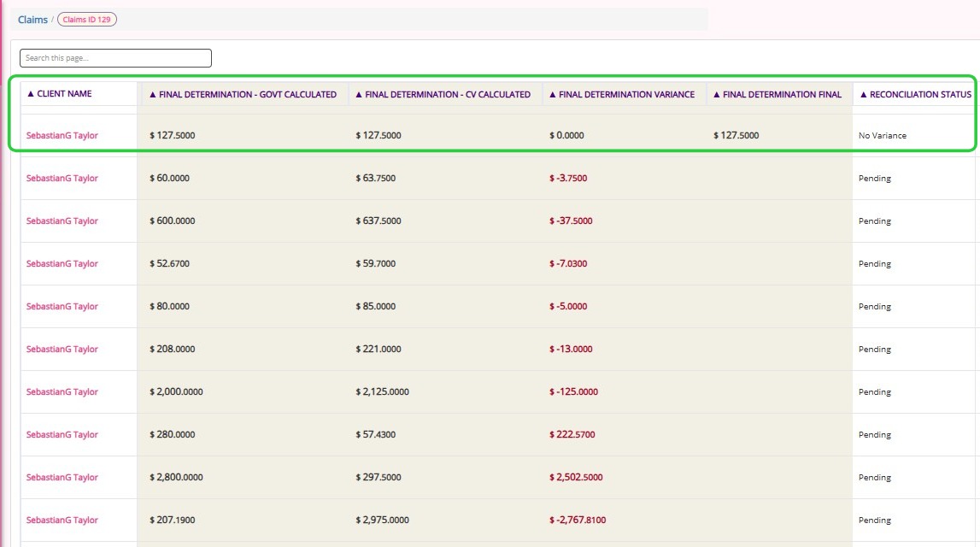This screenshot has width=980, height=547.
Task: Open SebastianG Taylor link in $127.5000 row
Action: (62, 135)
